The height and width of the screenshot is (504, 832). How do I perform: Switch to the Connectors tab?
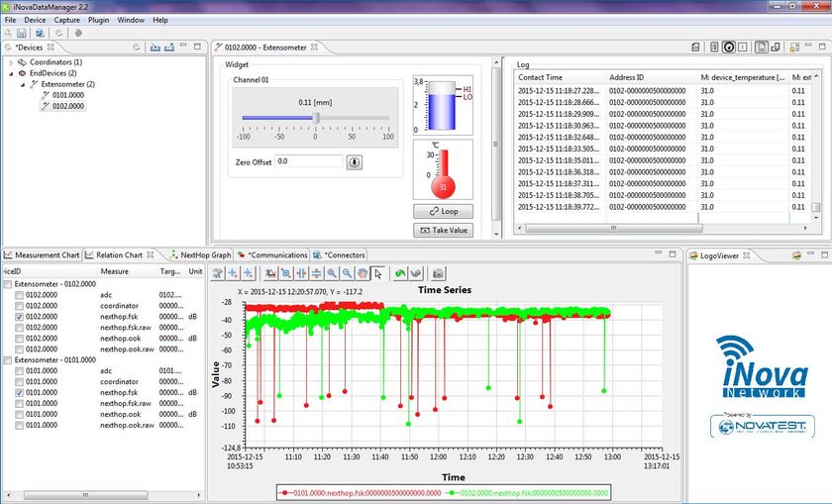[339, 255]
